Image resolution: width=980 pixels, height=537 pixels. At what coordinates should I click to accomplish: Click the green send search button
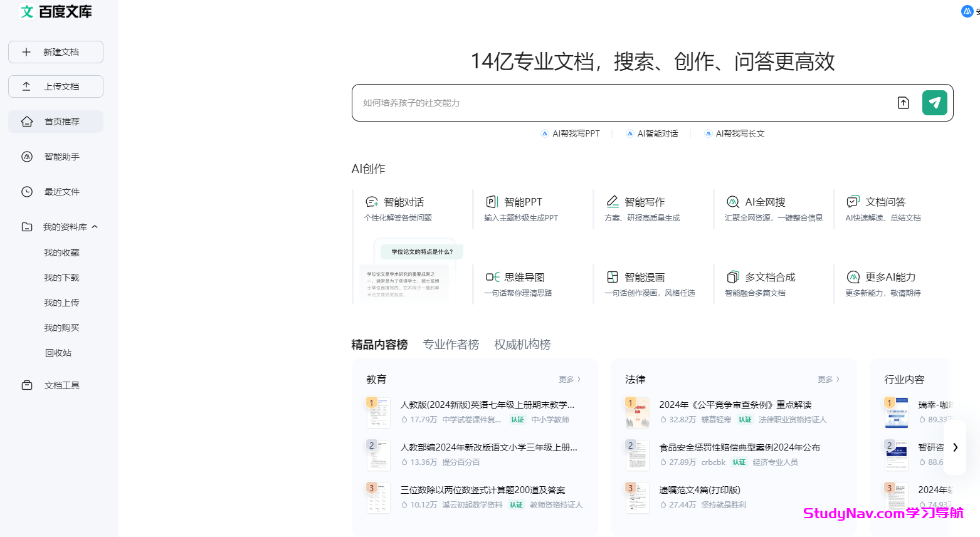click(x=934, y=103)
